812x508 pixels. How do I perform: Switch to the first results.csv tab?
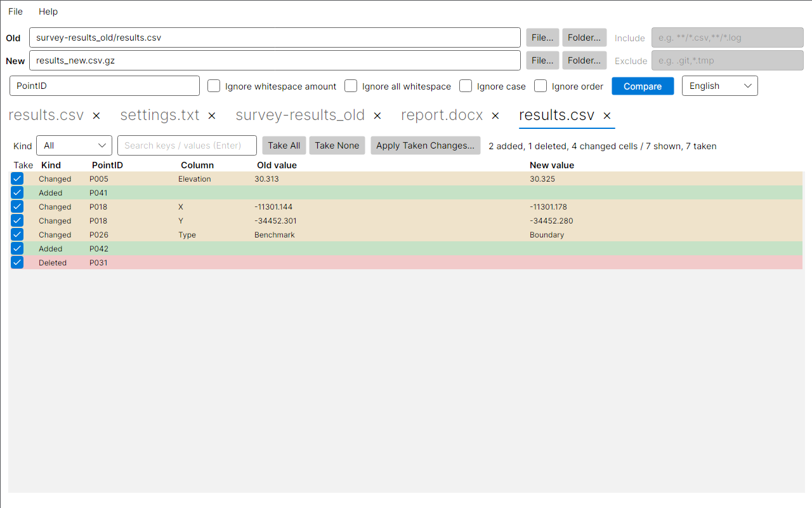tap(46, 116)
